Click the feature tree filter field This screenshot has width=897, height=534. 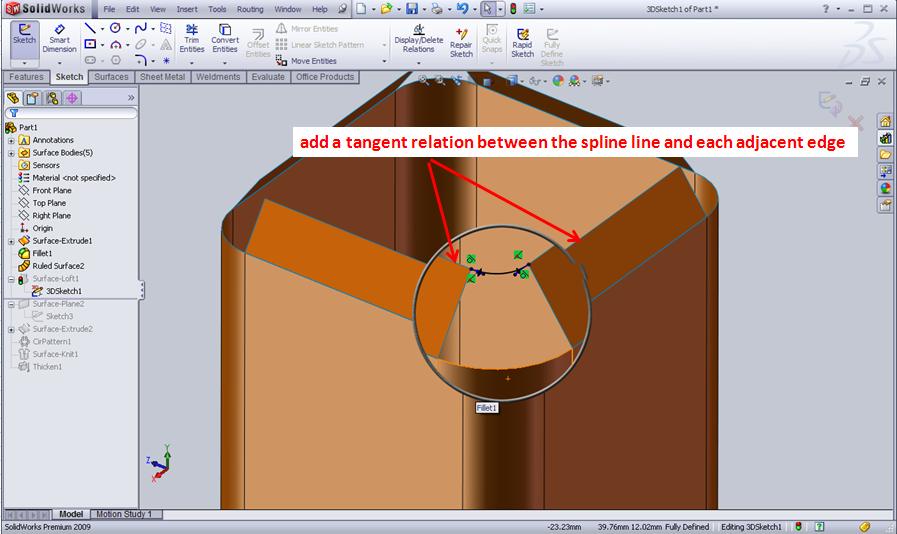point(71,113)
